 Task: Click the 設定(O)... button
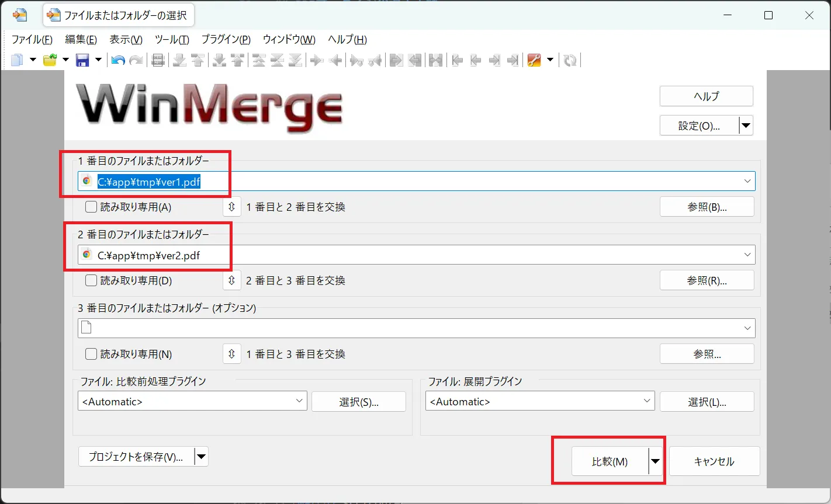click(x=699, y=126)
